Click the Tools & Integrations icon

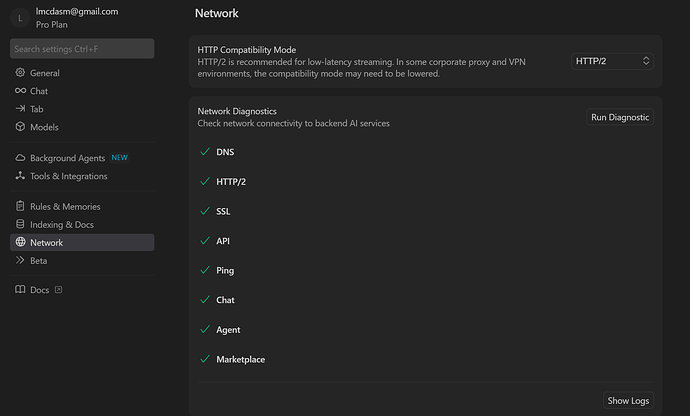point(20,176)
